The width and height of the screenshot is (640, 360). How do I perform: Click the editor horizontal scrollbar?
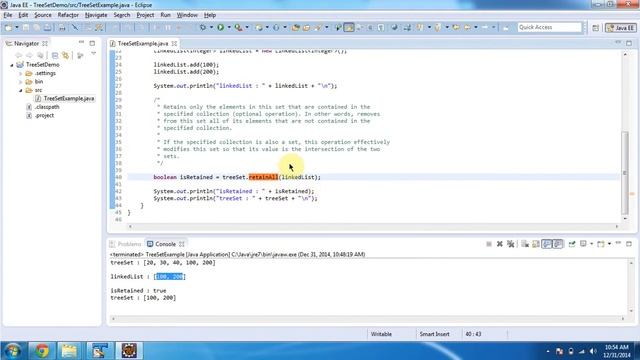[374, 226]
